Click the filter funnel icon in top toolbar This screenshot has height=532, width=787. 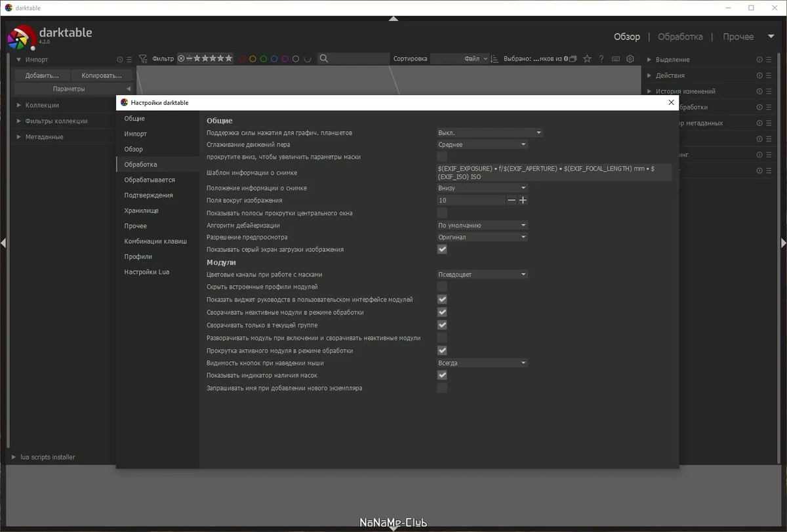click(x=143, y=59)
